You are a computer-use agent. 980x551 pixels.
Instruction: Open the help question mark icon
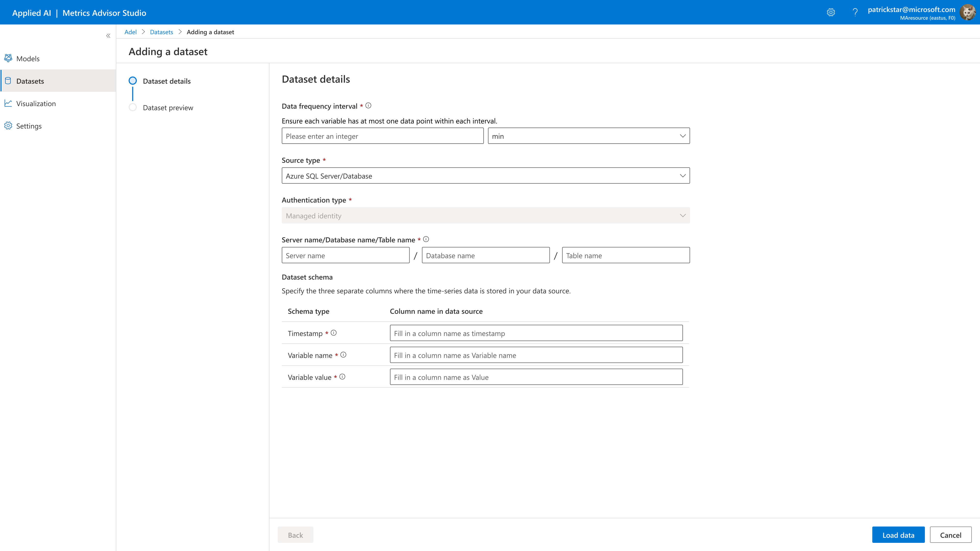855,12
